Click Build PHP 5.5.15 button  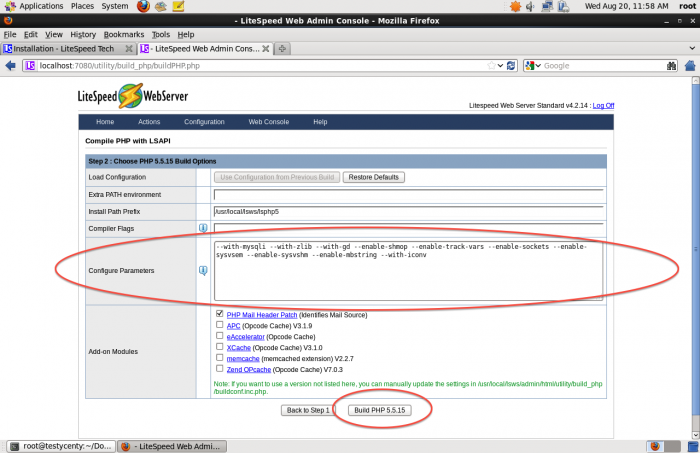click(x=379, y=410)
